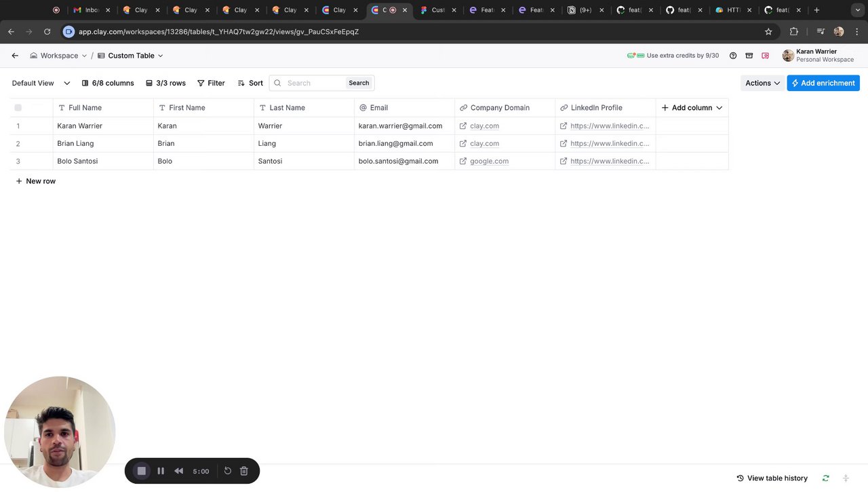Restart the recording with the loop arrow icon
The image size is (868, 492).
click(x=228, y=471)
